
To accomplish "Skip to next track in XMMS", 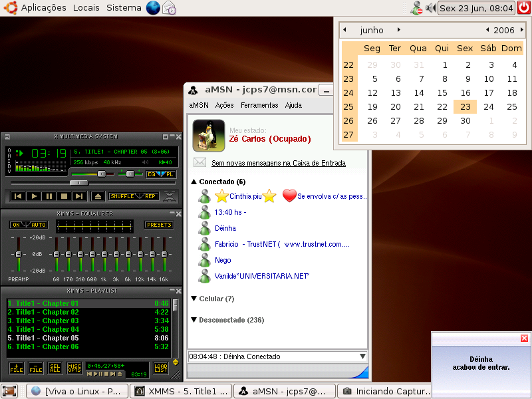I will coord(79,196).
